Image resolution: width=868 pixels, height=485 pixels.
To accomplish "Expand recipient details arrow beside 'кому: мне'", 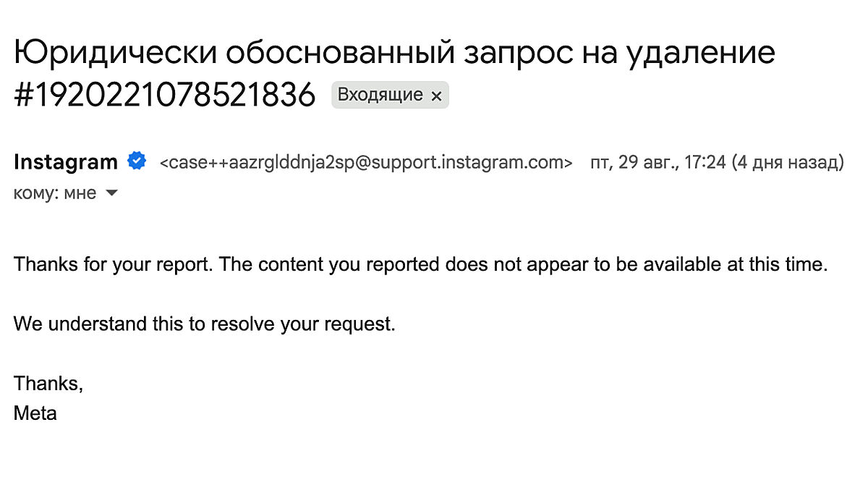I will 111,193.
